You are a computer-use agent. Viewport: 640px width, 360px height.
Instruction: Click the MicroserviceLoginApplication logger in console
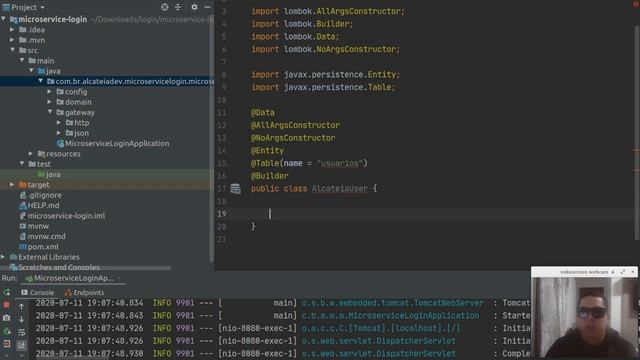391,316
